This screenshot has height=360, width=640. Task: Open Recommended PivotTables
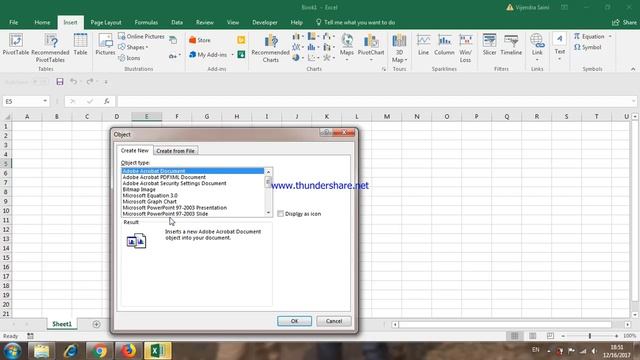coord(50,48)
